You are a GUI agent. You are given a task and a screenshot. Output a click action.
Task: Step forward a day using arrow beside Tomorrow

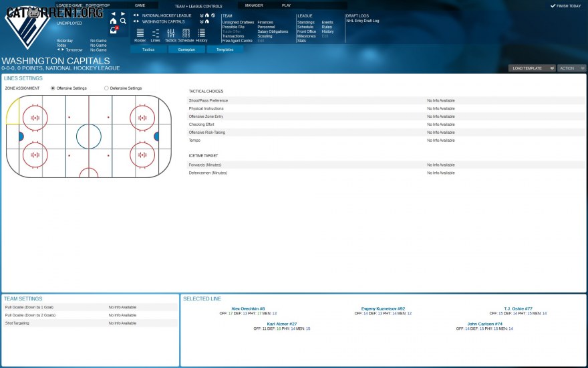pyautogui.click(x=63, y=50)
